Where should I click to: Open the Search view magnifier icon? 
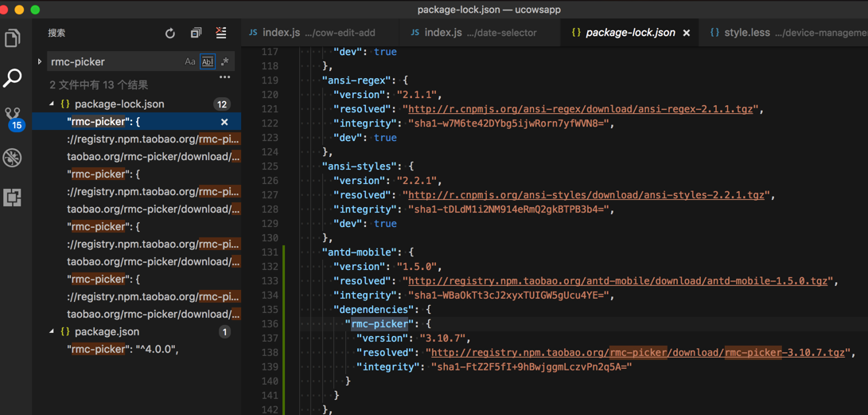tap(13, 78)
